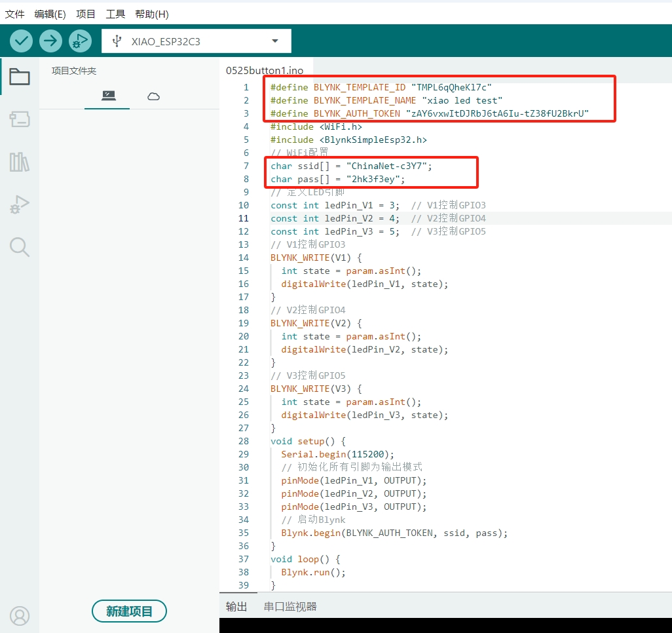Open the Library Manager books icon
Image resolution: width=672 pixels, height=633 pixels.
coord(19,162)
